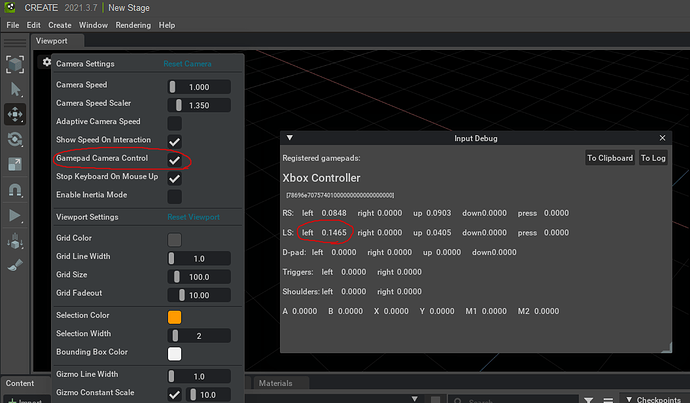Click the Input Debug resize grip corner
Viewport: 690px width, 403px height.
click(x=667, y=348)
